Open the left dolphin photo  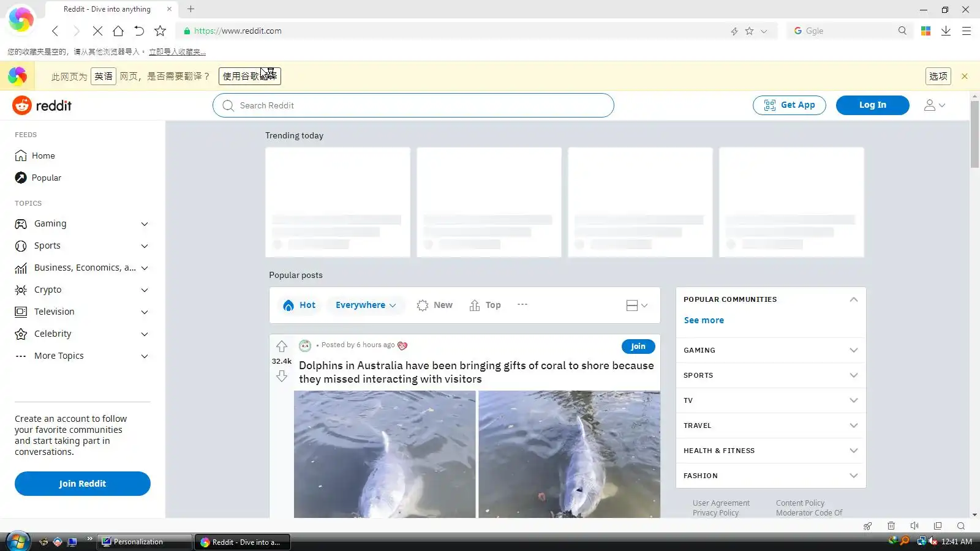click(x=385, y=454)
